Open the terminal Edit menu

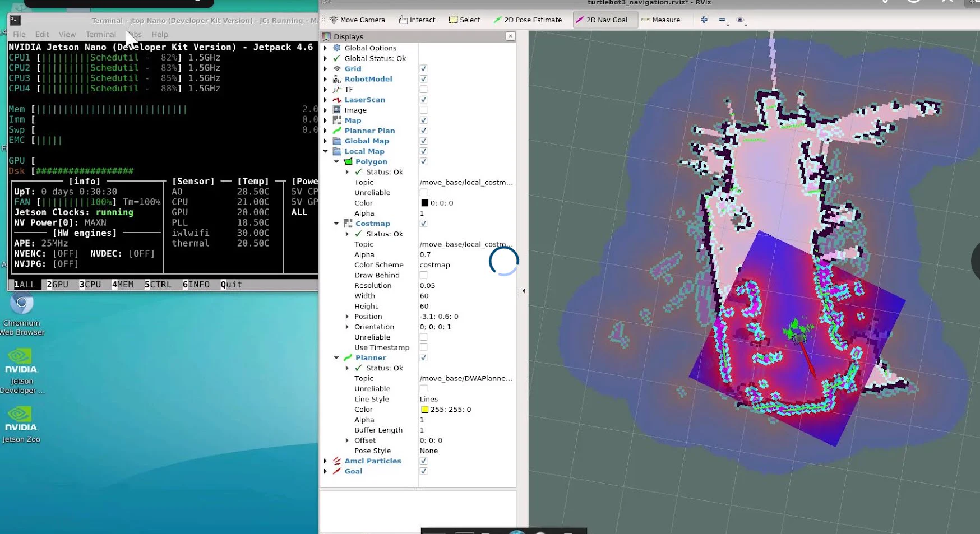click(x=42, y=34)
